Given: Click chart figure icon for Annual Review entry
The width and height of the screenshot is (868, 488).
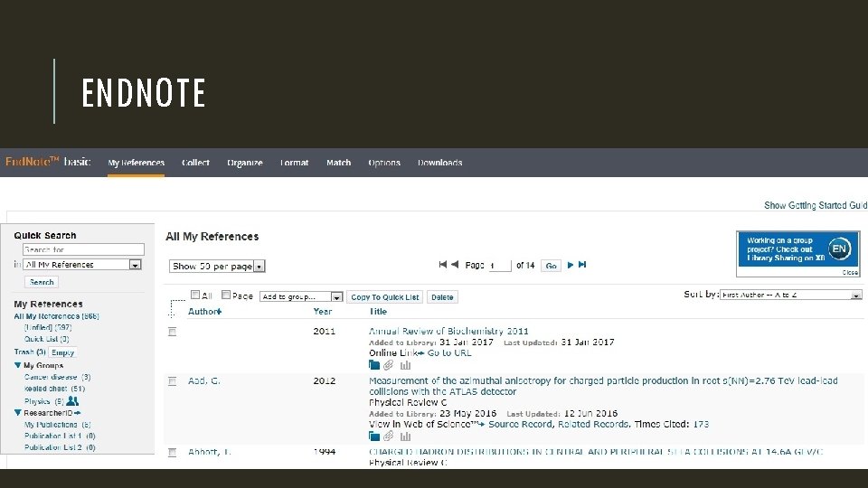Looking at the screenshot, I should click(405, 365).
